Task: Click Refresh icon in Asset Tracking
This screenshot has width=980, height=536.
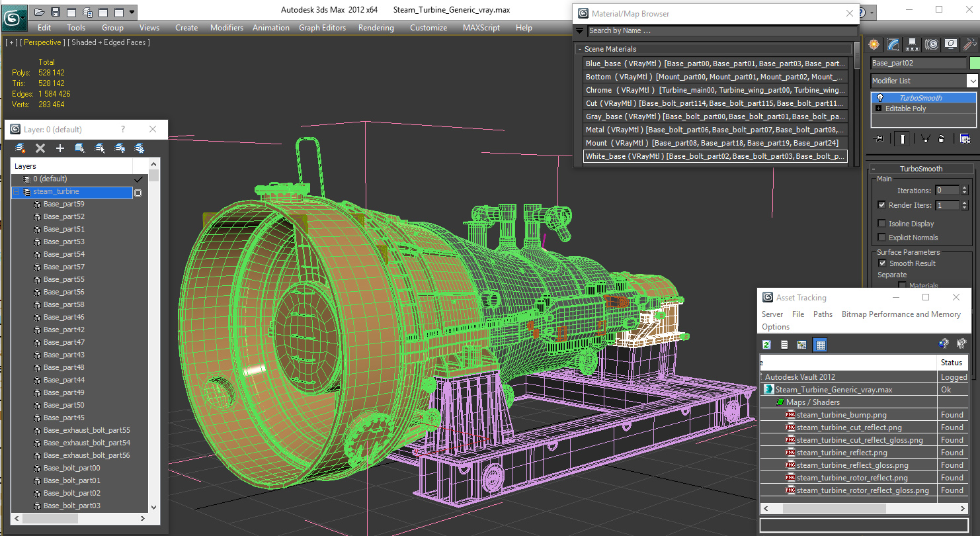Action: 767,345
